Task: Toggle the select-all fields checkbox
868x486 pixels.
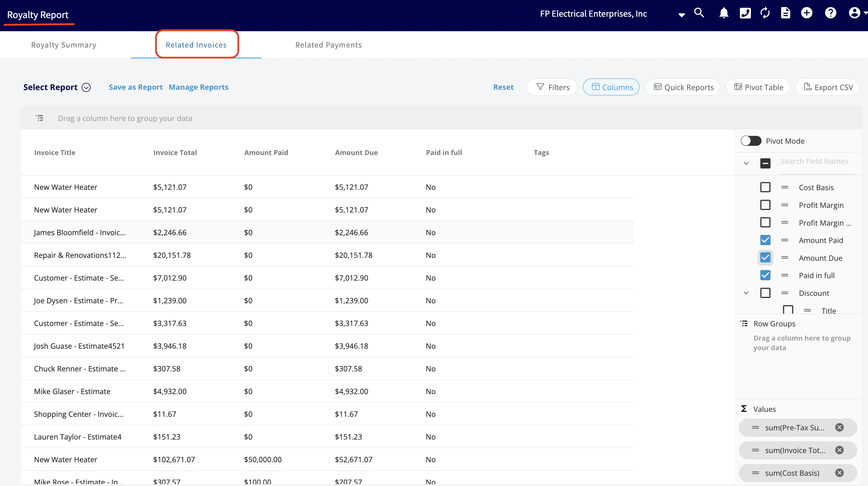Action: coord(765,163)
